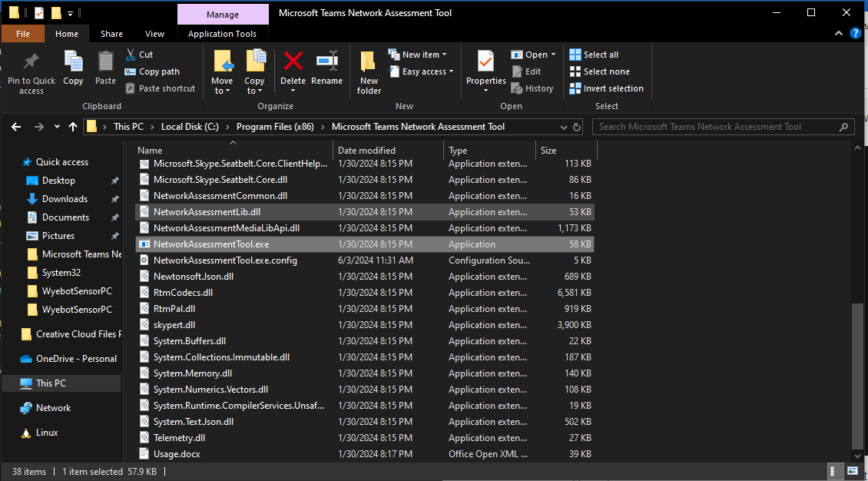
Task: Open Documents in navigation pane
Action: coord(65,217)
